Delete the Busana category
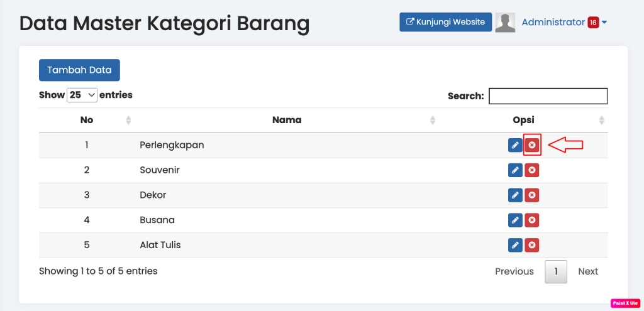Image resolution: width=644 pixels, height=311 pixels. [x=532, y=220]
